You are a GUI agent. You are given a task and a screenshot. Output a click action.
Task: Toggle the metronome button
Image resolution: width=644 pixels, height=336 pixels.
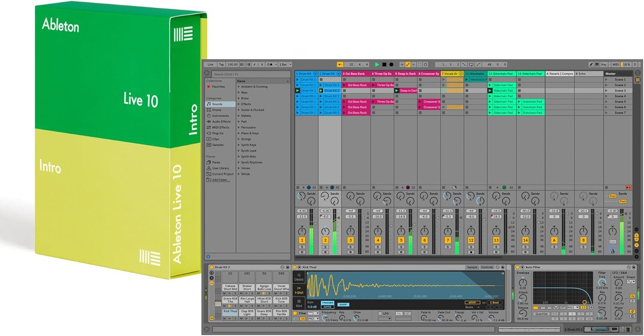tap(270, 64)
